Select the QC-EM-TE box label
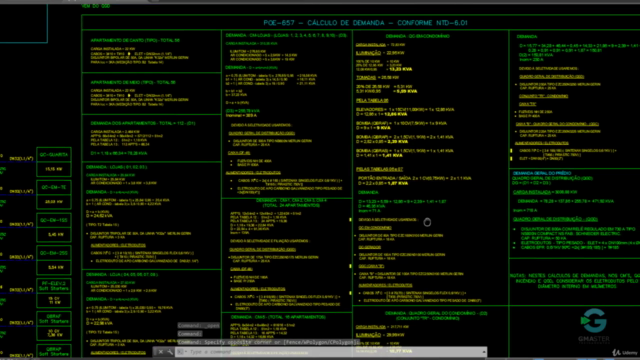The image size is (640, 360). tap(54, 187)
